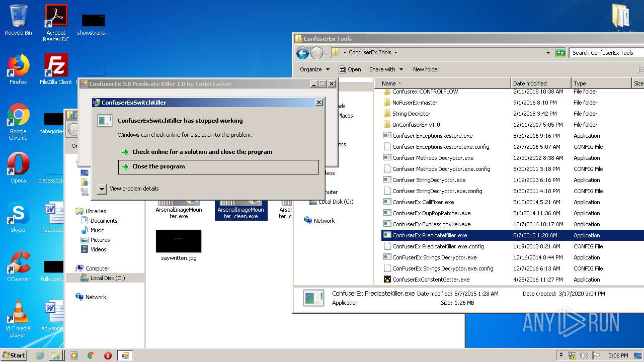This screenshot has height=362, width=644.
Task: Sort by the Date modified column
Action: (541, 83)
